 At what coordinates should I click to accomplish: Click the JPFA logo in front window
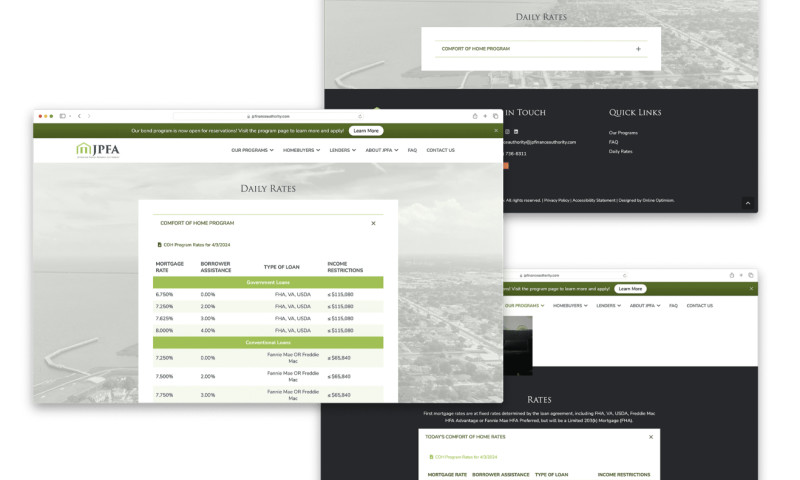click(x=98, y=150)
